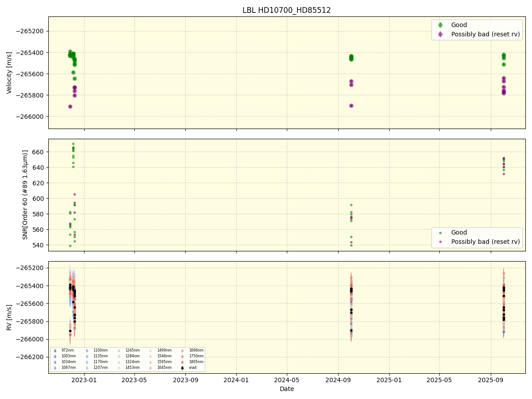Screen dimensions: 532x399
Task: Select the '1207nm' legend entry
Action: (100, 368)
